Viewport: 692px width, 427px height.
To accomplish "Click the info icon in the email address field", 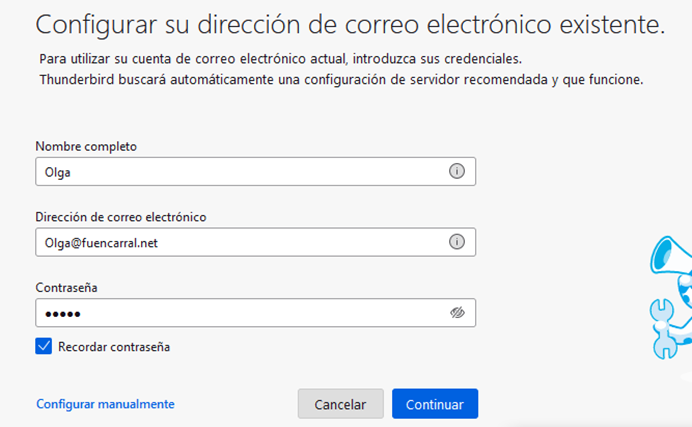I will click(457, 242).
